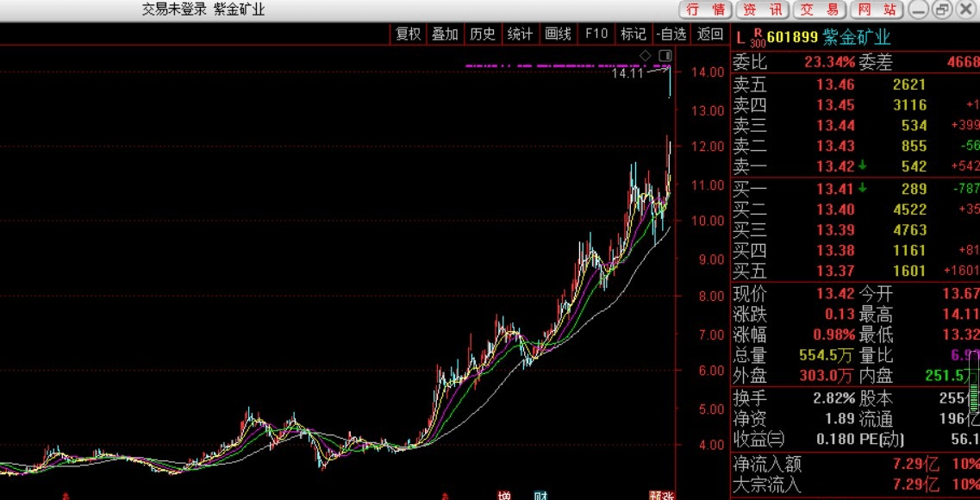This screenshot has height=500, width=980.
Task: Open the 历史 history view
Action: pos(483,34)
